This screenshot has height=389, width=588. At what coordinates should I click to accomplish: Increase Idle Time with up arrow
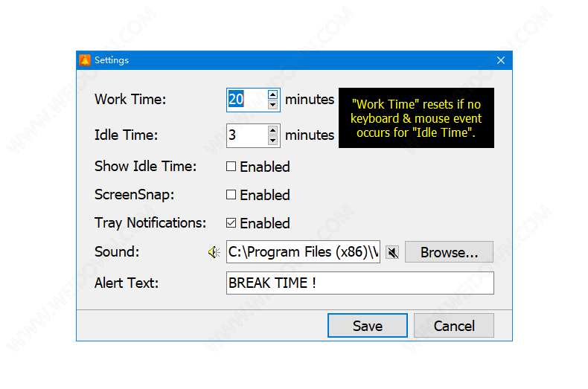[272, 130]
